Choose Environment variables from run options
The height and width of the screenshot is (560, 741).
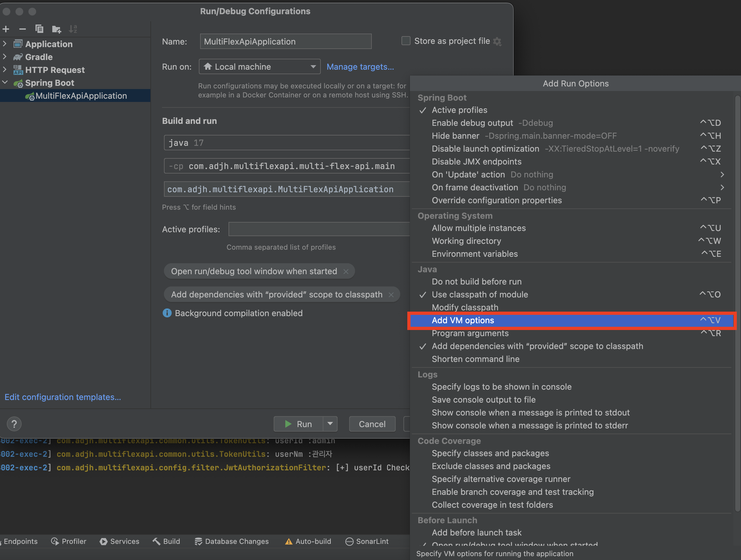(x=474, y=254)
